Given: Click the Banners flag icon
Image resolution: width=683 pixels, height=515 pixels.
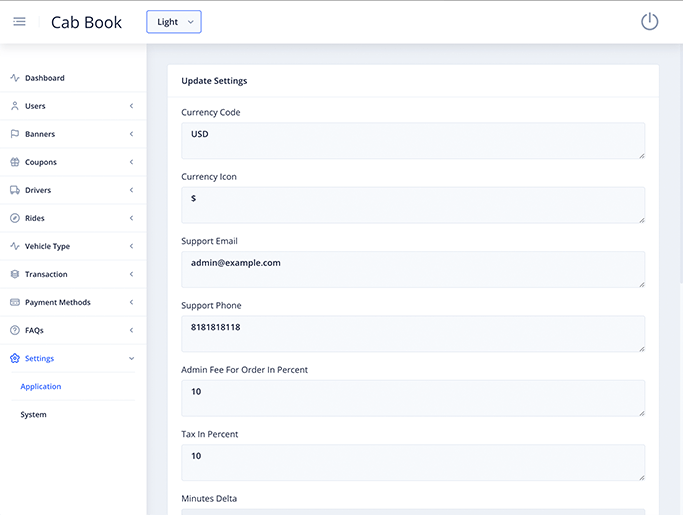Looking at the screenshot, I should (x=15, y=134).
